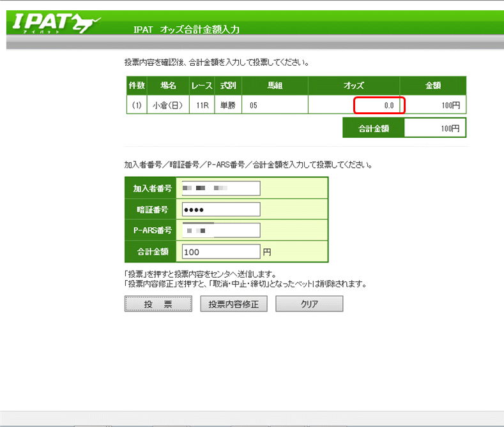The width and height of the screenshot is (504, 427).
Task: Select the 11R race cell
Action: [x=203, y=105]
